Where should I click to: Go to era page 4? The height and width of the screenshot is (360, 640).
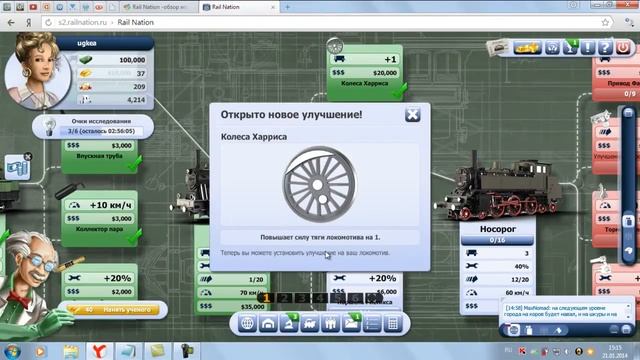(320, 298)
